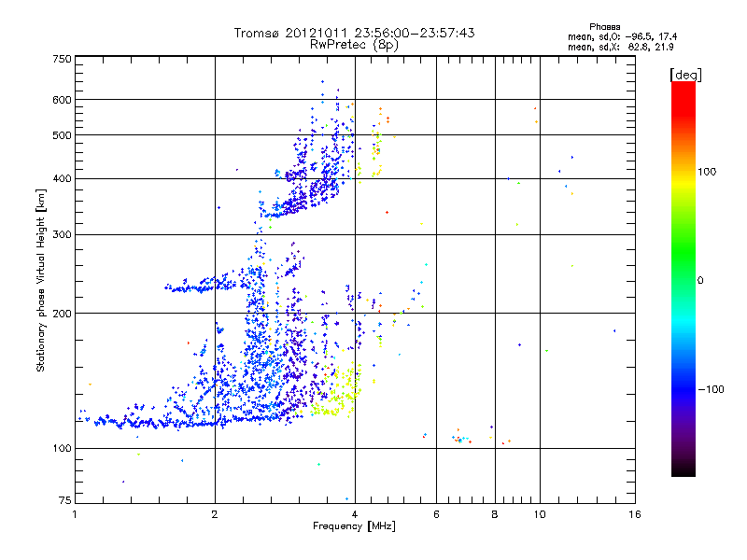The height and width of the screenshot is (560, 747).
Task: Click the x-axis tick label '2'
Action: click(x=215, y=514)
